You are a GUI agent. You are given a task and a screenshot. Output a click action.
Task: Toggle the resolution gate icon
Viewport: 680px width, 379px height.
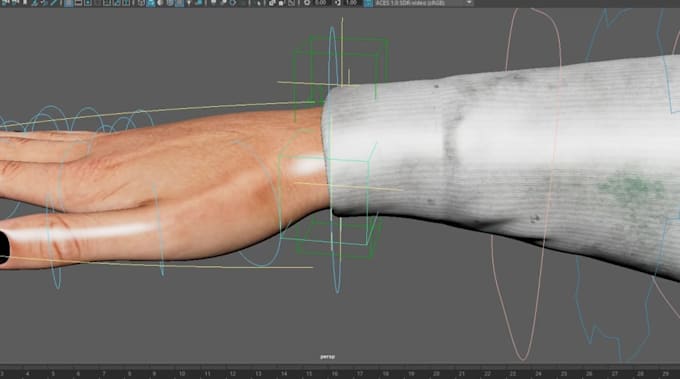[x=88, y=3]
